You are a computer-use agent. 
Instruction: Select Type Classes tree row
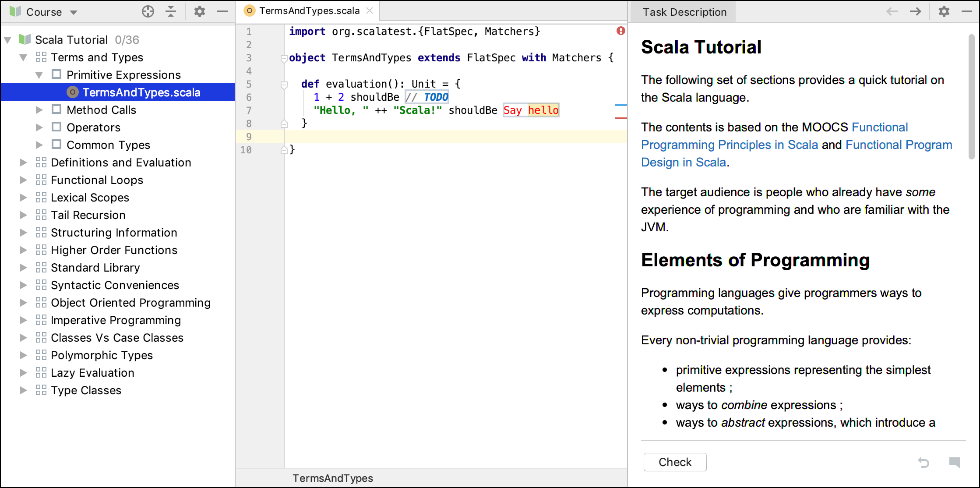coord(118,390)
